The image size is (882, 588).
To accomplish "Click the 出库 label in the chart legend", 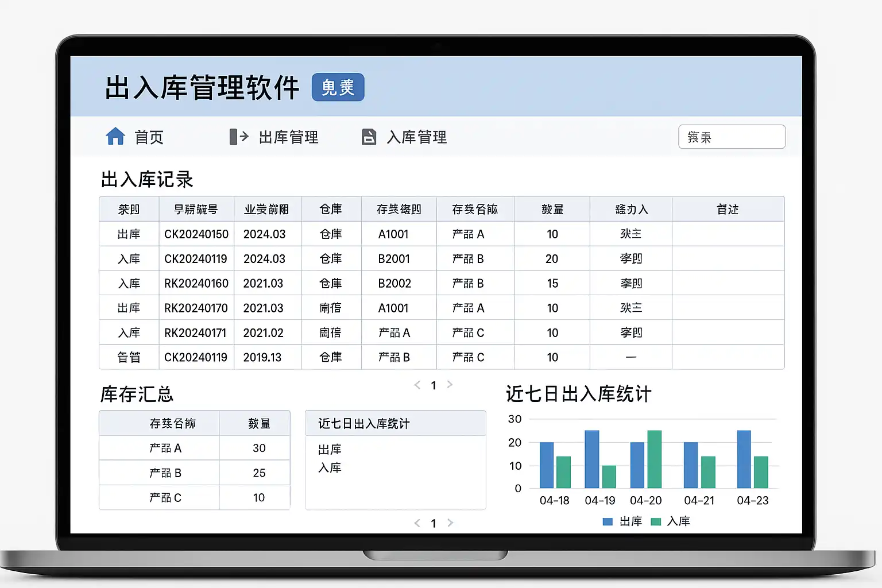I will [x=631, y=521].
